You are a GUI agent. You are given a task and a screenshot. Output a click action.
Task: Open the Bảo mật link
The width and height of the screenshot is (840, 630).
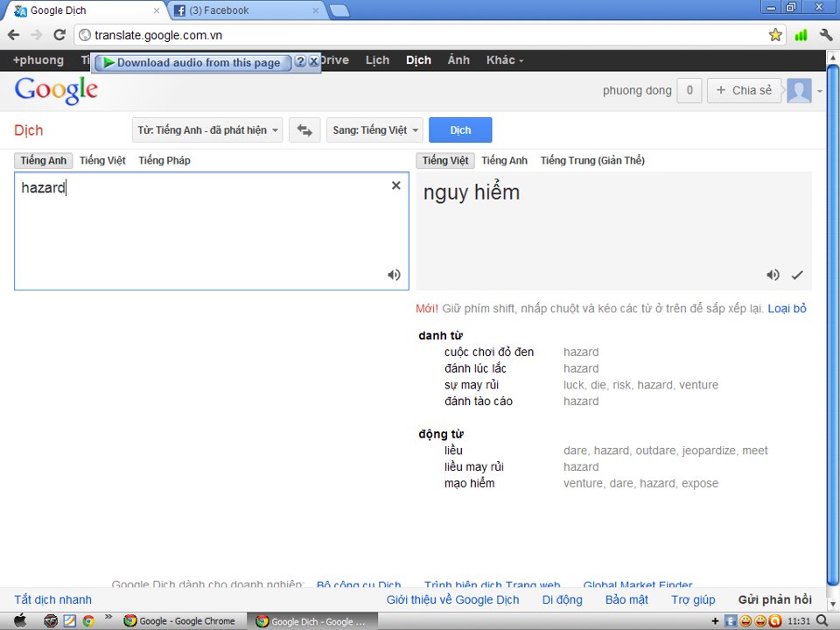point(626,599)
